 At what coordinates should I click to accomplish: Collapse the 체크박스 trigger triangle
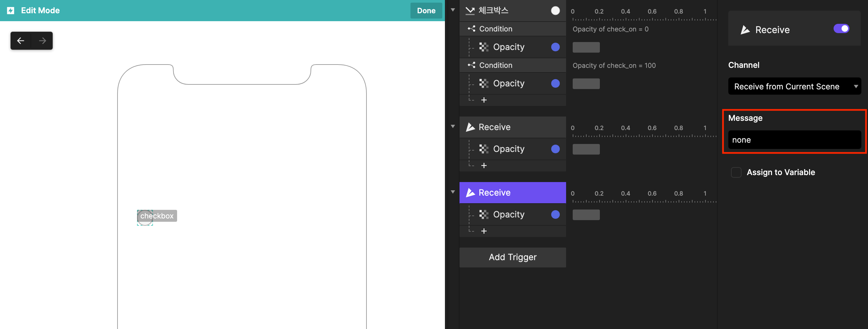point(453,10)
